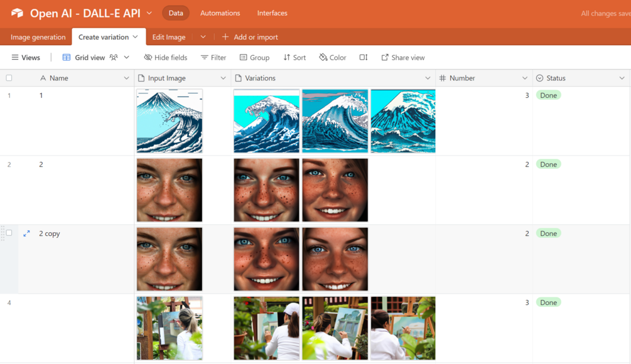This screenshot has height=364, width=631.
Task: Click Add or import button
Action: [x=250, y=37]
